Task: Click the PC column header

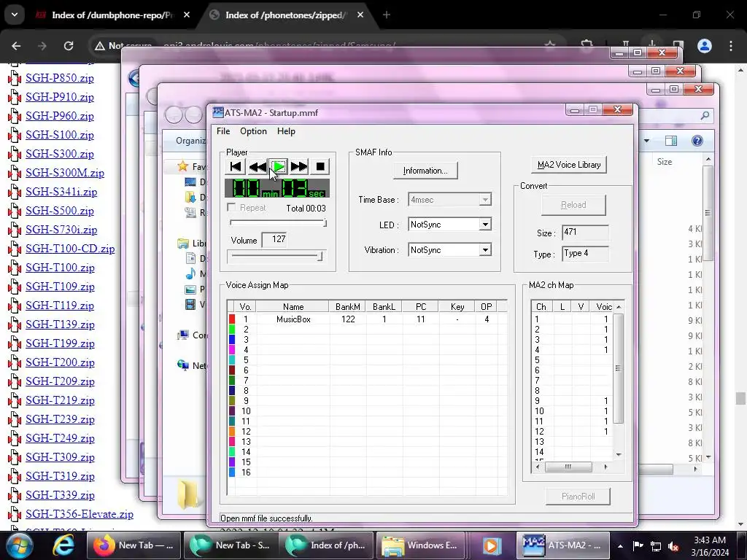Action: point(421,307)
